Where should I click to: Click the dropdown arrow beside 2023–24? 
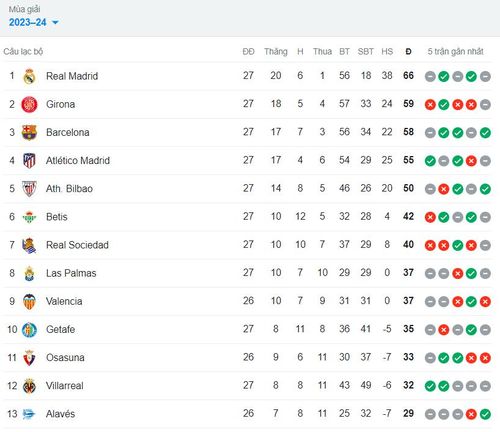pos(55,23)
